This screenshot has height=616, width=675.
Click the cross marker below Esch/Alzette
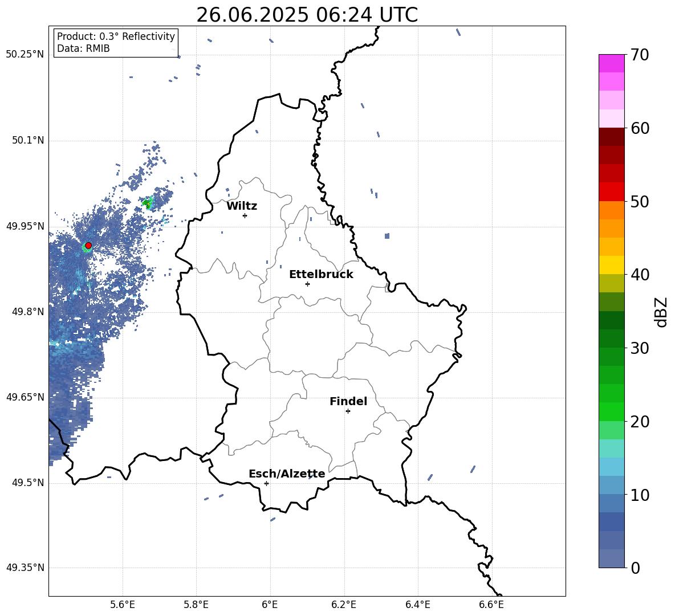click(266, 483)
